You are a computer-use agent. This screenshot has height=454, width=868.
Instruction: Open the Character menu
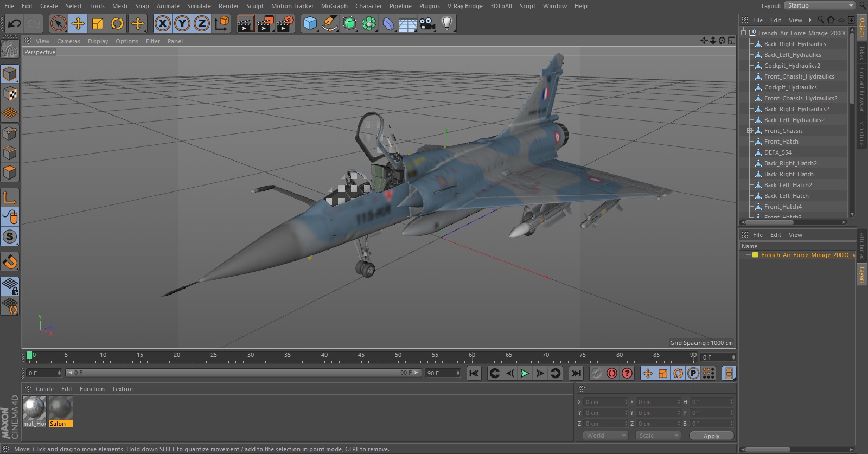[x=368, y=6]
